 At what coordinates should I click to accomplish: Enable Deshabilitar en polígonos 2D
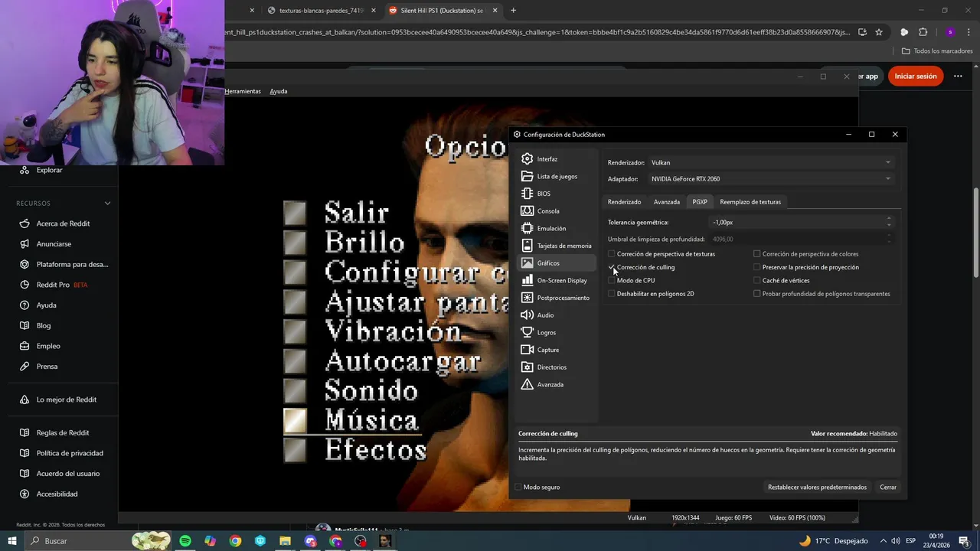point(651,294)
